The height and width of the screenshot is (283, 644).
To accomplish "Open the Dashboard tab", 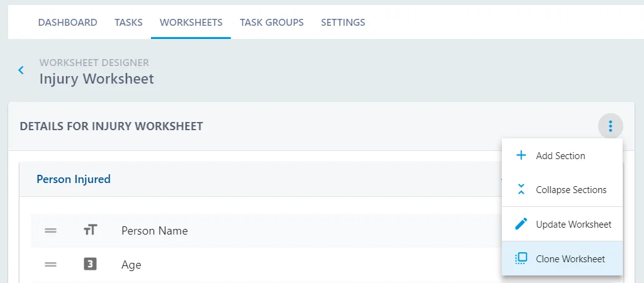I will point(68,22).
